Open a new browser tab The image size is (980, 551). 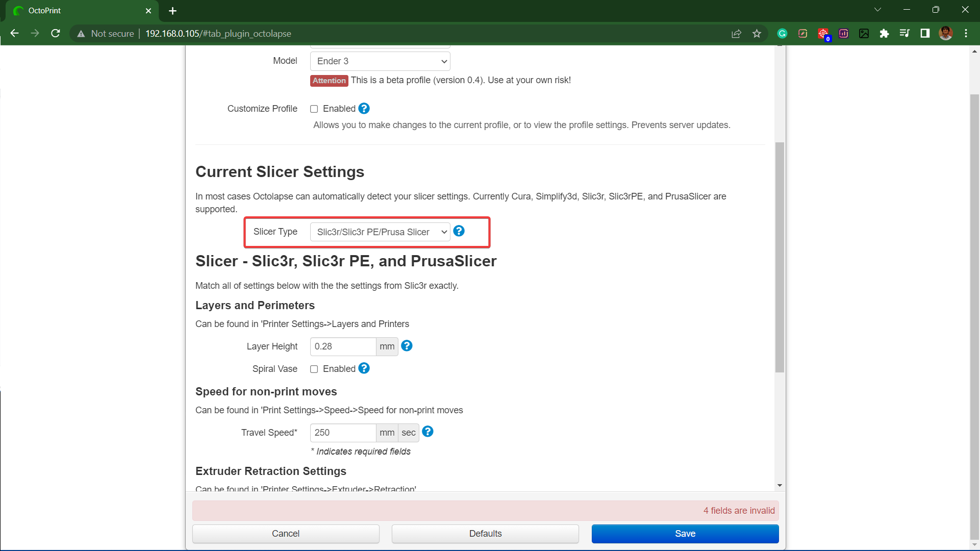pos(172,11)
